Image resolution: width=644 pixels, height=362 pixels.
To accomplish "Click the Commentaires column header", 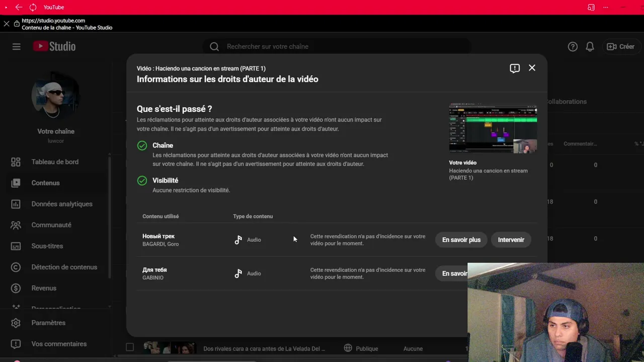I will coord(580,144).
